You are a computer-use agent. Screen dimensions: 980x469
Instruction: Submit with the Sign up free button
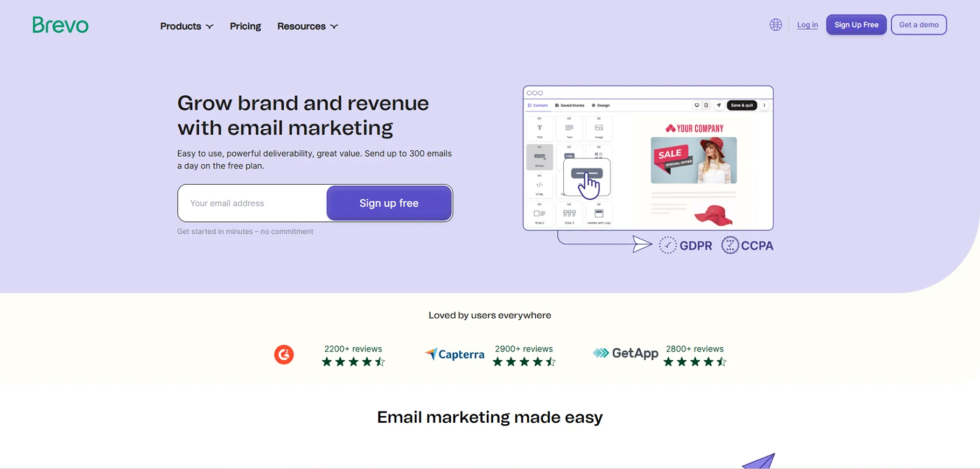pyautogui.click(x=389, y=203)
